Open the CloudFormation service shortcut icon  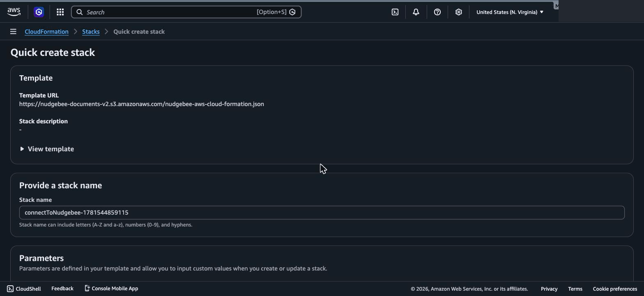(39, 12)
